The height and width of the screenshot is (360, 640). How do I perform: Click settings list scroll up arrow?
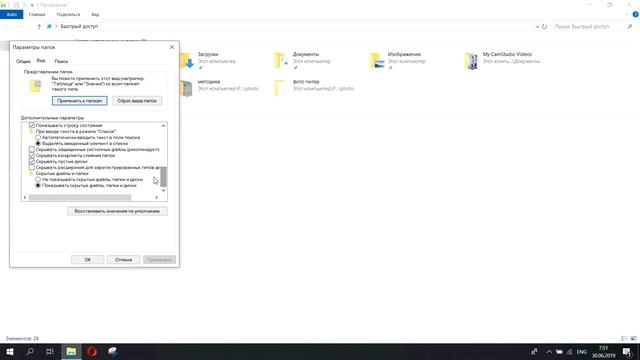point(163,126)
